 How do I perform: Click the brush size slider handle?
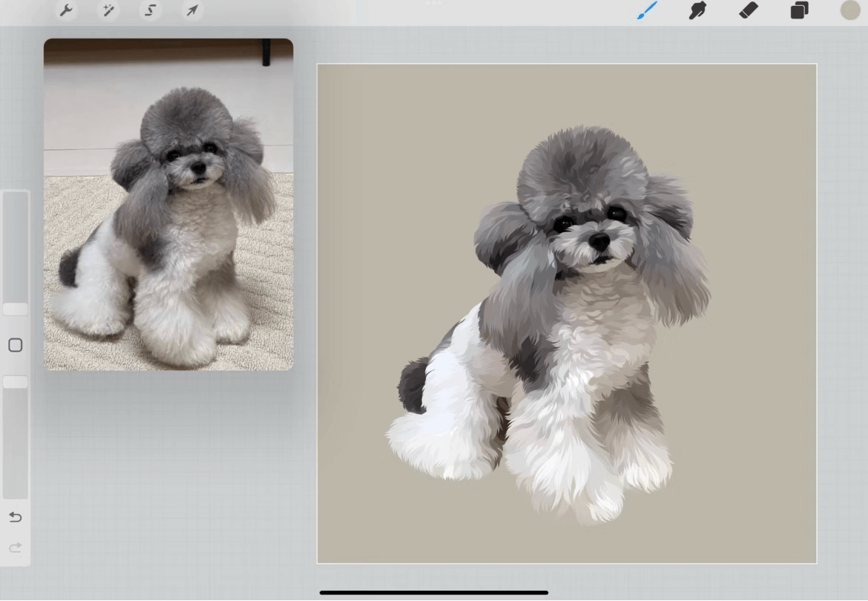click(15, 309)
